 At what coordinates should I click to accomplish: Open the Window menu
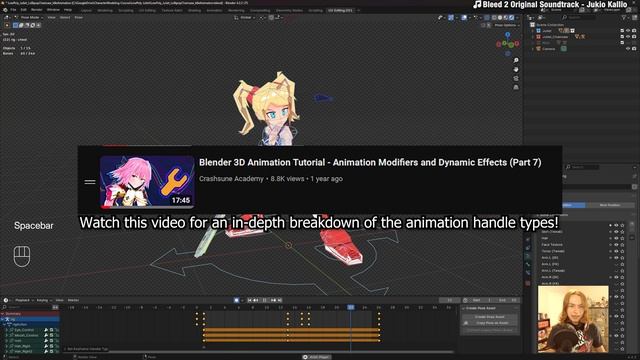click(x=53, y=9)
